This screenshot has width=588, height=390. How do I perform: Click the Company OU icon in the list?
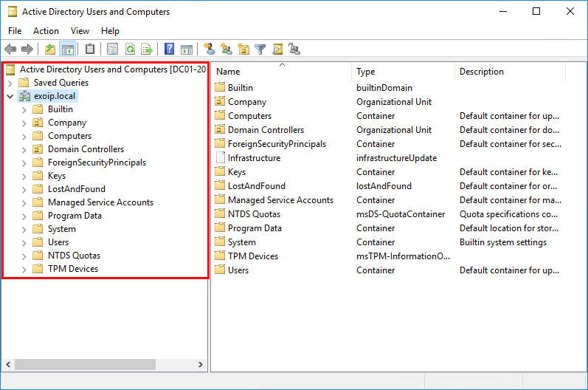tap(220, 102)
